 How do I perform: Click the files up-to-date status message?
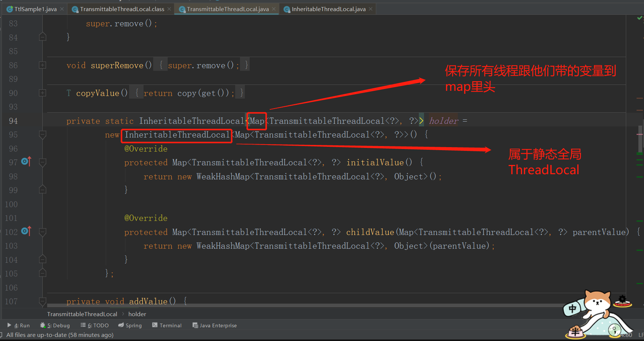60,335
